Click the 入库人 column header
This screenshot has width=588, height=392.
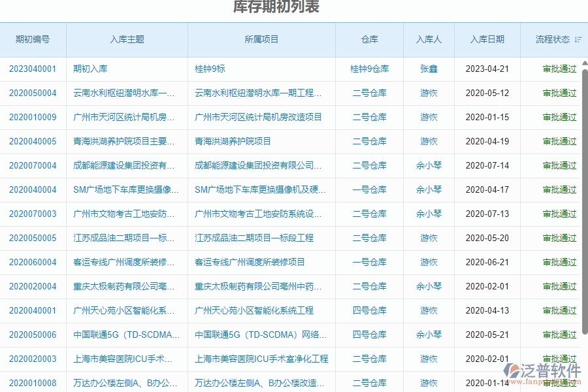pos(429,39)
